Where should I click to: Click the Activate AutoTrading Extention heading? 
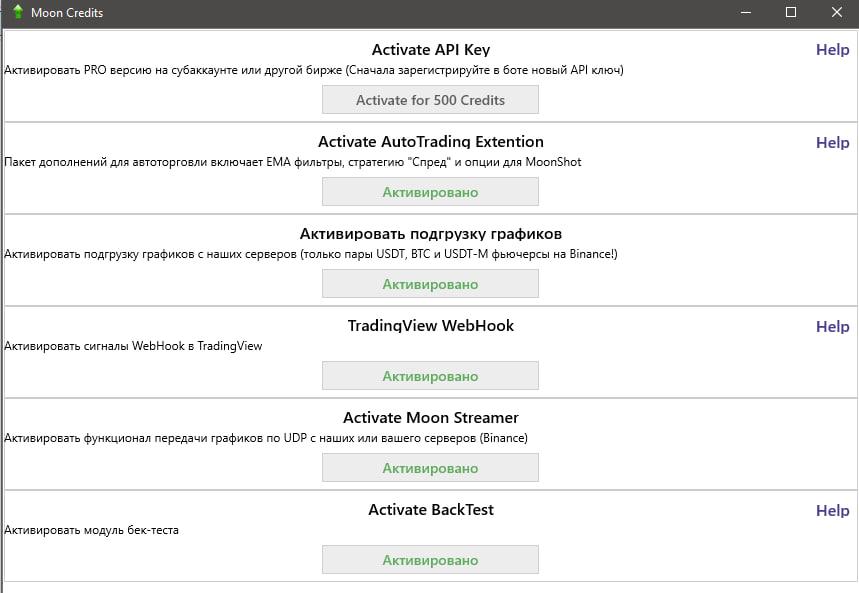pyautogui.click(x=430, y=142)
